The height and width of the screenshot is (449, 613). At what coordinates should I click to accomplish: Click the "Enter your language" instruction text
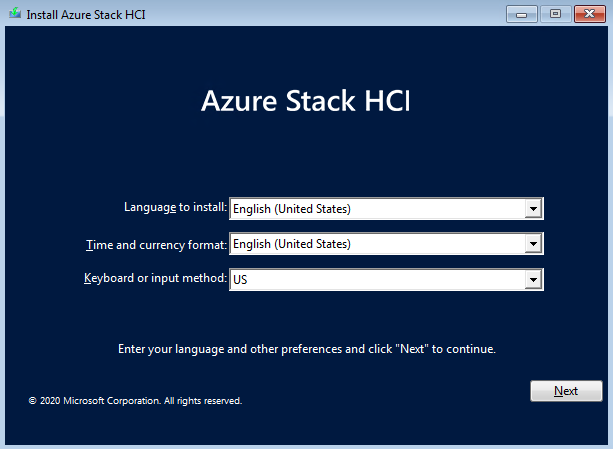(x=306, y=350)
